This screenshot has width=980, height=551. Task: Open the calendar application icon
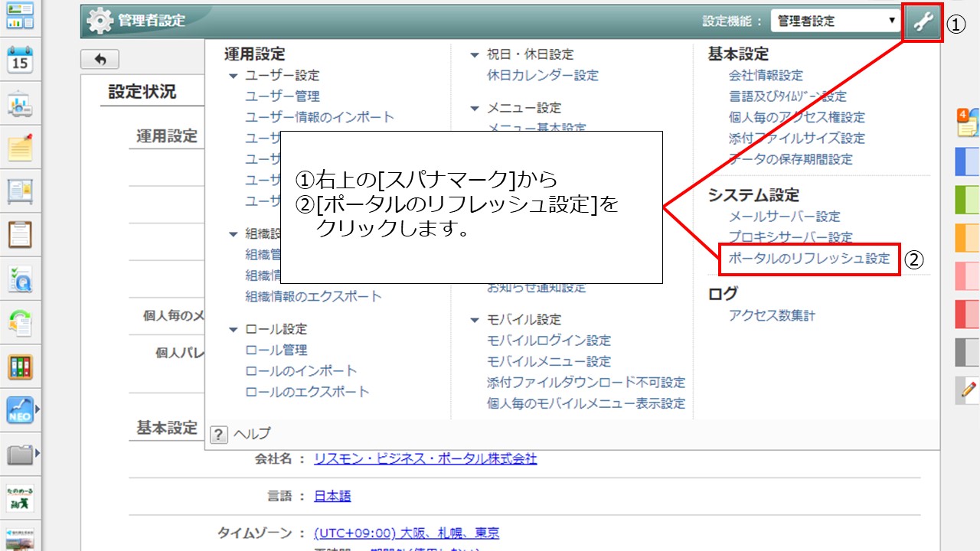coord(19,60)
